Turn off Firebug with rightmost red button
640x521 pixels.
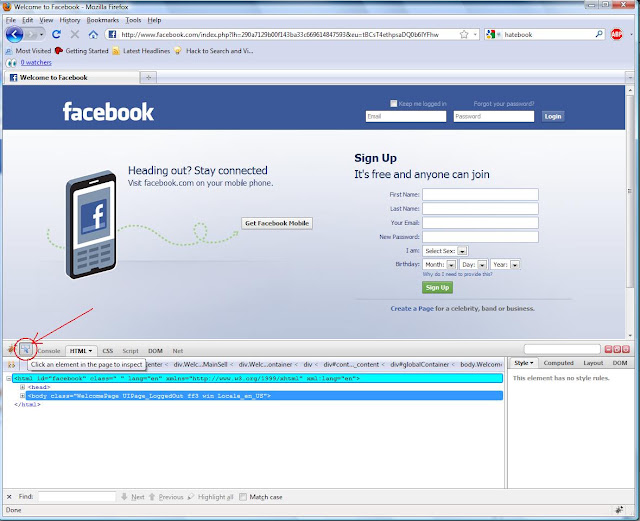point(626,349)
